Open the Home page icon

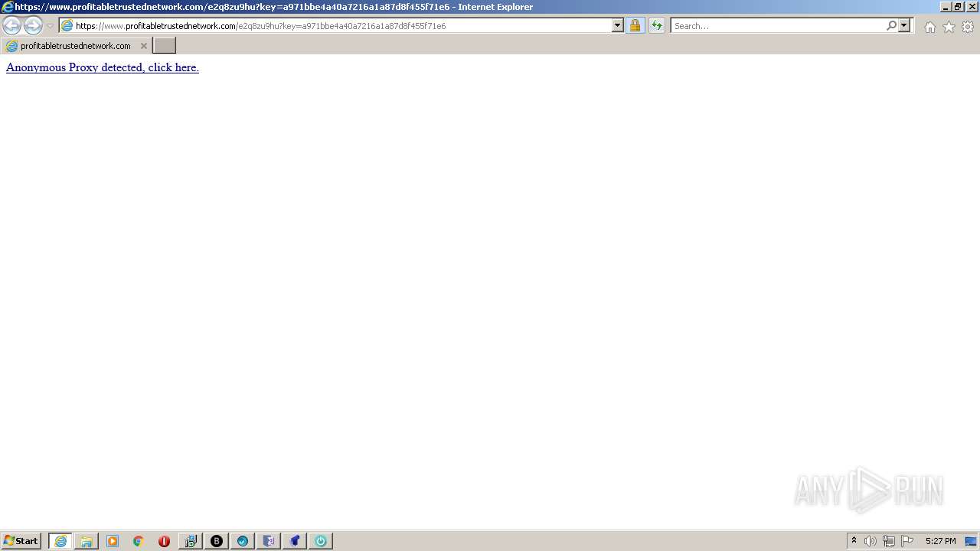click(929, 27)
